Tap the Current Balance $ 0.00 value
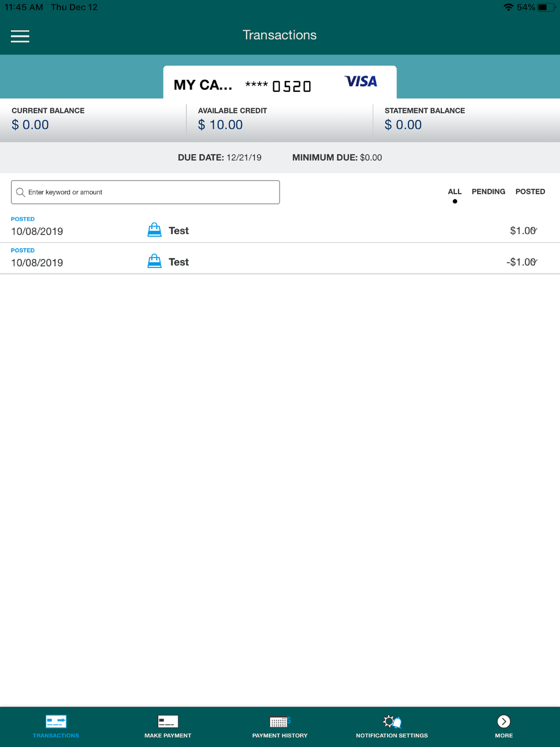Screen dimensions: 560x747 pyautogui.click(x=30, y=125)
